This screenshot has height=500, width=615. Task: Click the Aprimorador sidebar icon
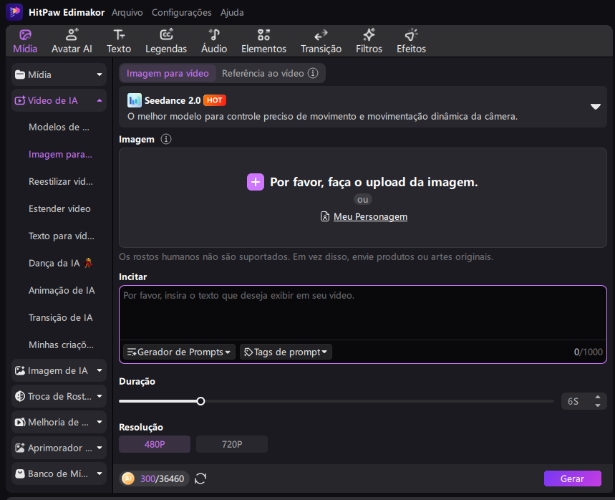click(20, 448)
